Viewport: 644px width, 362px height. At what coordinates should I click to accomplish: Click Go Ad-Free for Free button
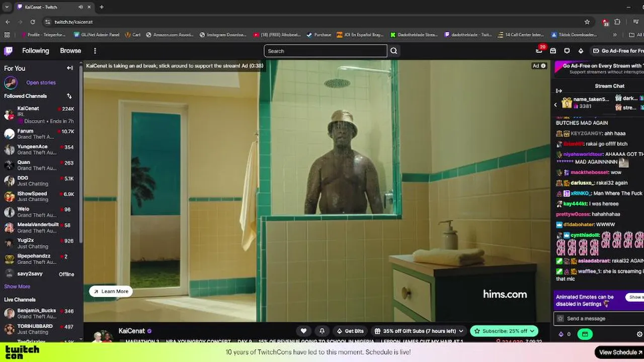tap(618, 51)
